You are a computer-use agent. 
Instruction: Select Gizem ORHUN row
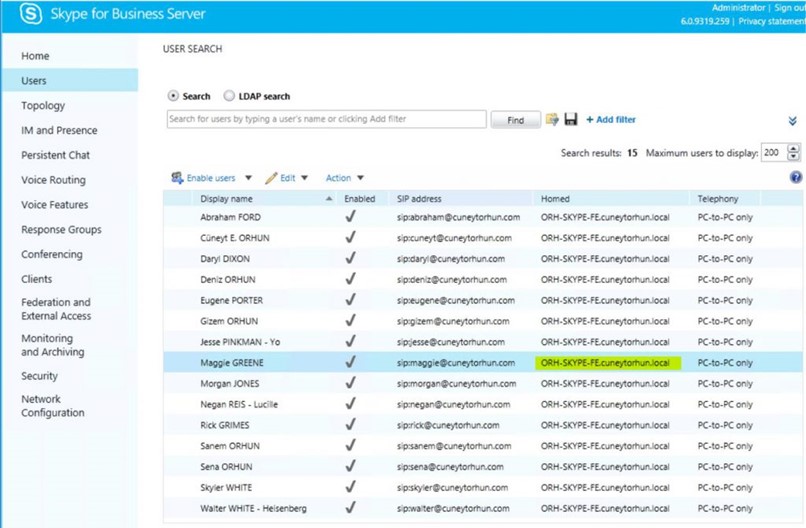[483, 321]
